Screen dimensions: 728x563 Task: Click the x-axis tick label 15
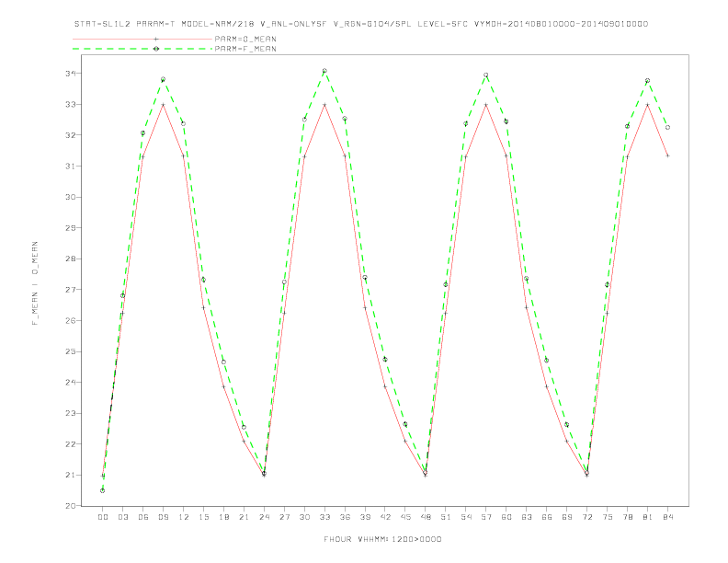[x=203, y=517]
